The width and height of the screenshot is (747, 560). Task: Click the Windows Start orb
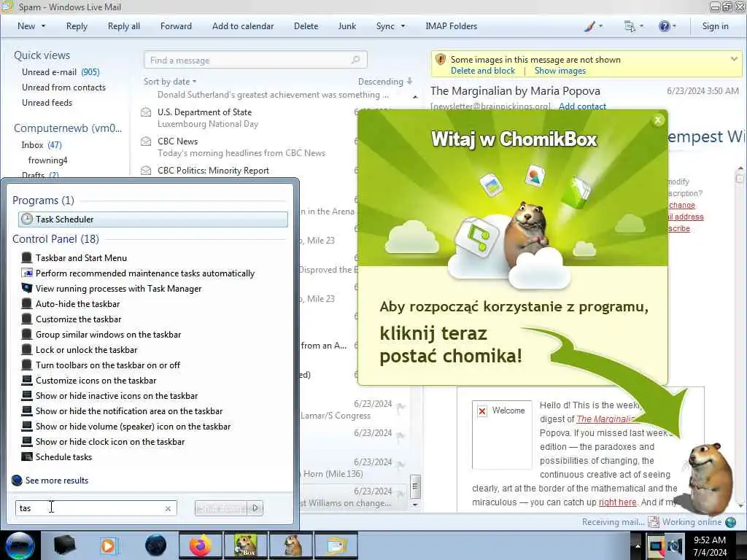point(19,545)
